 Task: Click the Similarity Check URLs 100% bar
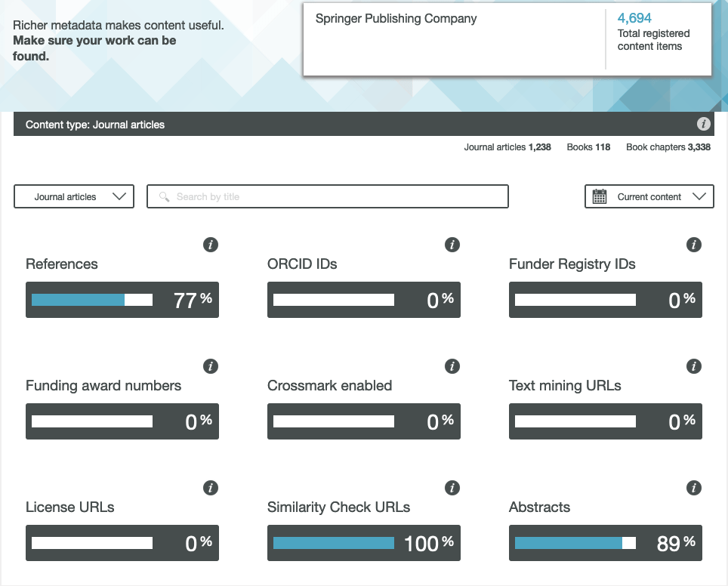(364, 543)
